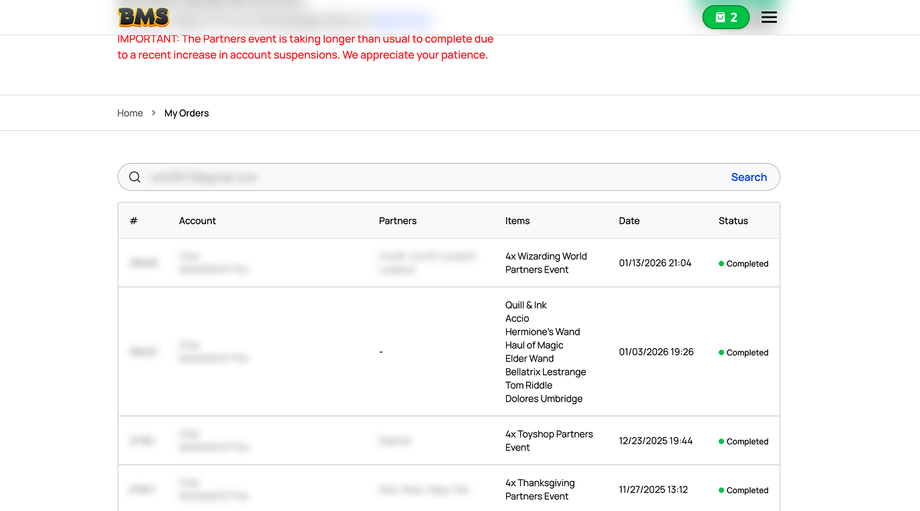920x511 pixels.
Task: Open the cart showing 2 items
Action: click(726, 17)
